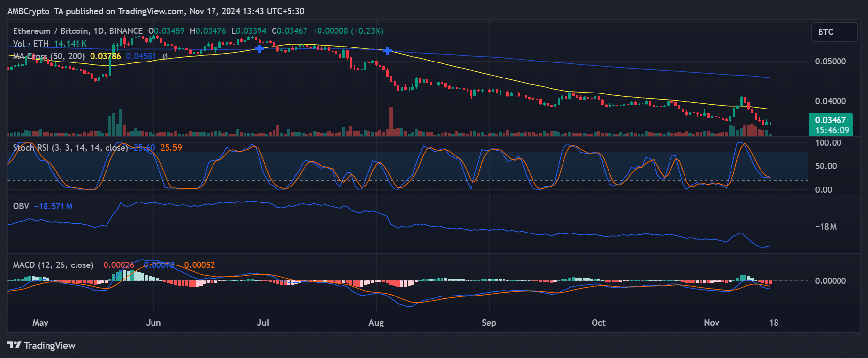Screen dimensions: 868x358
Task: Click the -18M OBV axis label
Action: click(826, 227)
